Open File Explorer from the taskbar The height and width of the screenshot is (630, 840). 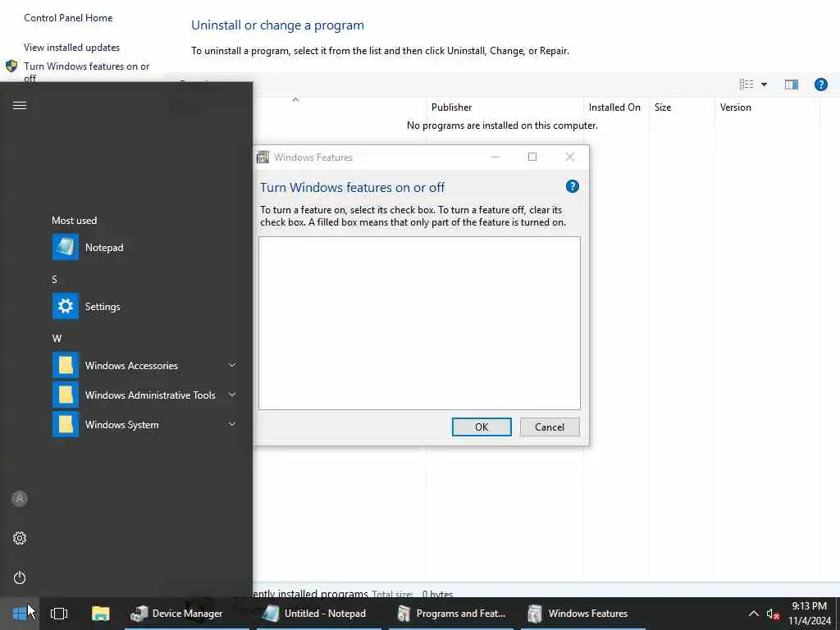[x=100, y=614]
